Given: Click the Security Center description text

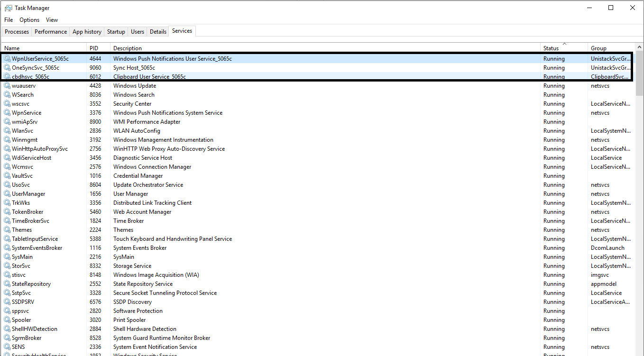Looking at the screenshot, I should [x=132, y=104].
